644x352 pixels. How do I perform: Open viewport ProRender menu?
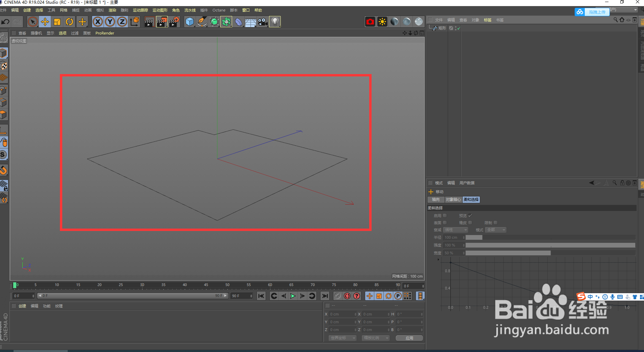point(105,33)
